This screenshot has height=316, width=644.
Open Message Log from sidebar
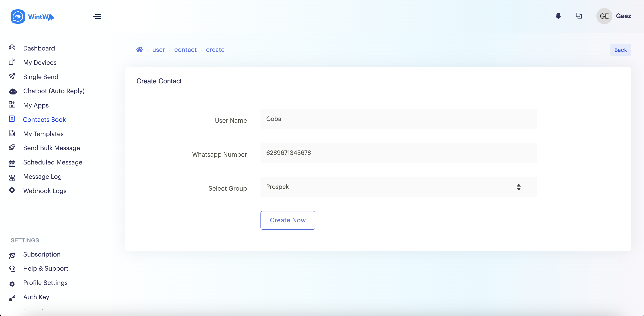click(x=42, y=177)
